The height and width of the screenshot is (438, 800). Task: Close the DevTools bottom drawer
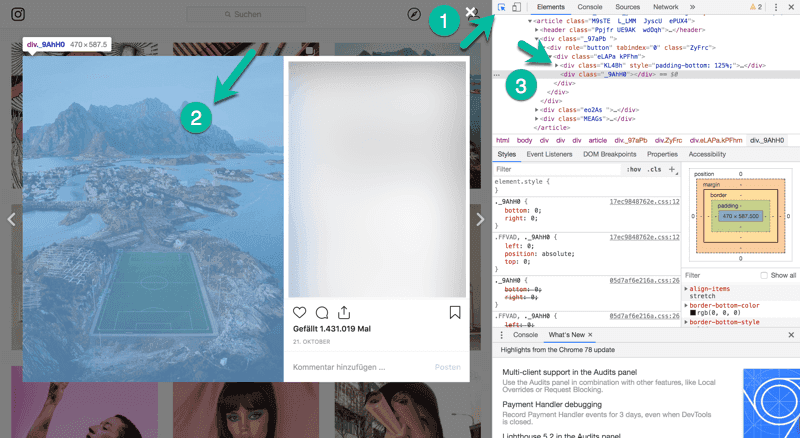coord(791,335)
